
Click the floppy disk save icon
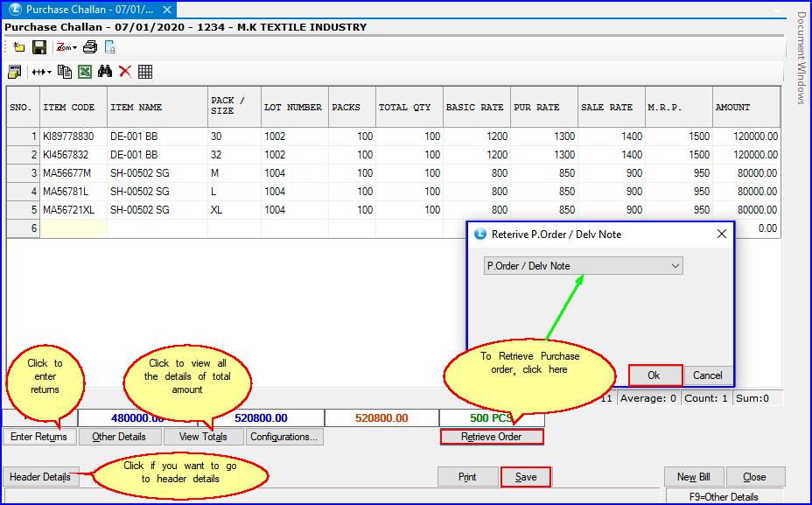(39, 47)
